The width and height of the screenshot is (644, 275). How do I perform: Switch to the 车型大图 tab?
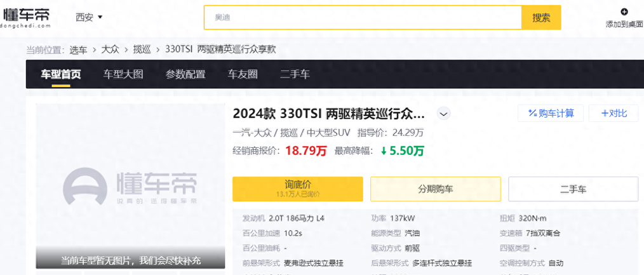[123, 74]
